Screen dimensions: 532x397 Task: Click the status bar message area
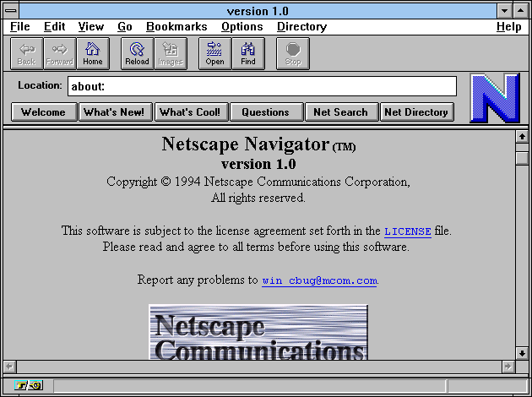coord(249,386)
